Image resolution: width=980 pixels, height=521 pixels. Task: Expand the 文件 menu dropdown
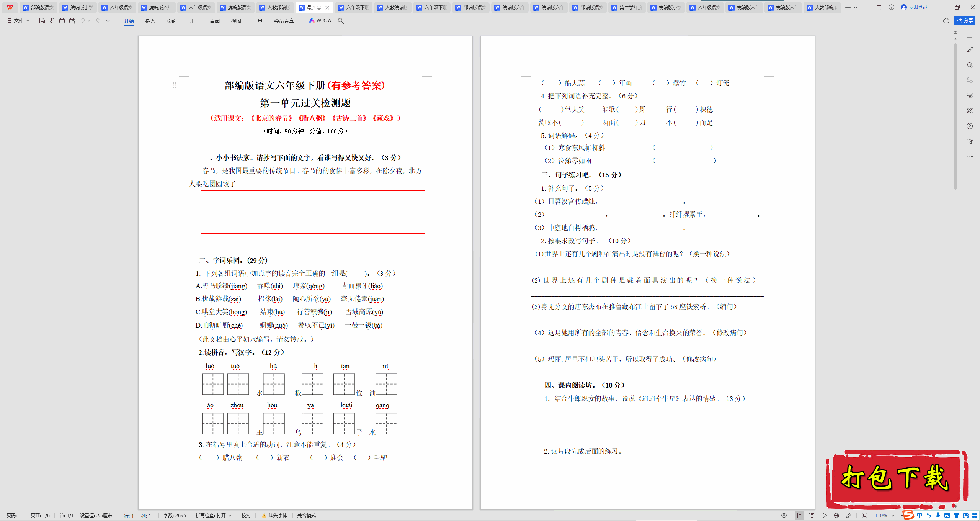(x=19, y=21)
